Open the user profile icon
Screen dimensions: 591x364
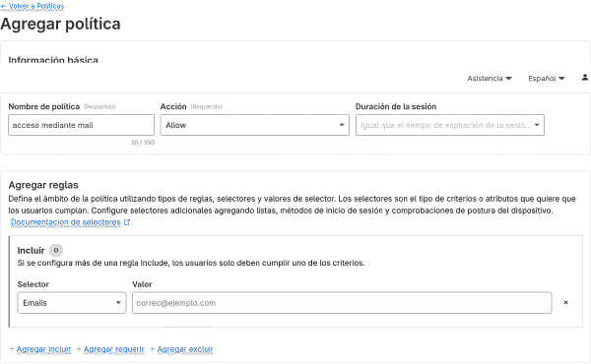point(584,78)
